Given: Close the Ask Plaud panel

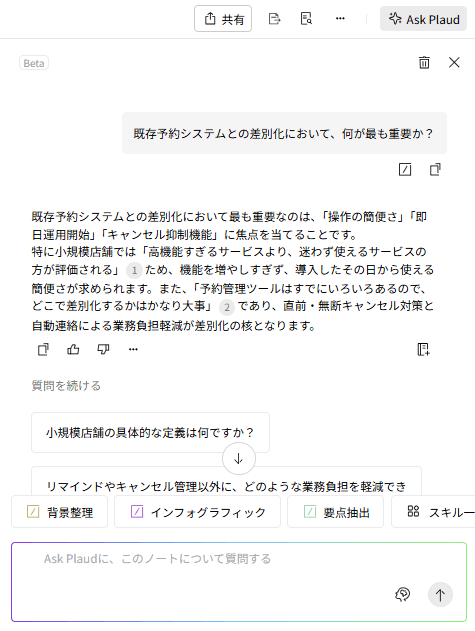Looking at the screenshot, I should point(454,62).
